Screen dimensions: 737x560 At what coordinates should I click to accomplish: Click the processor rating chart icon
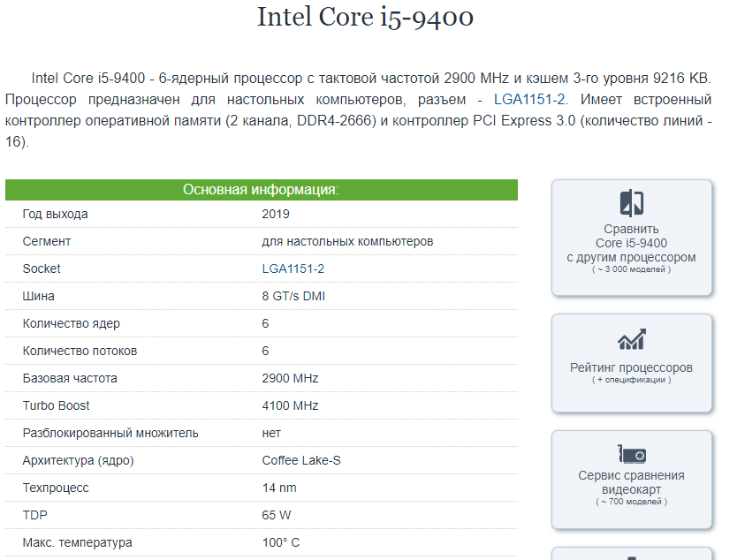tap(631, 340)
